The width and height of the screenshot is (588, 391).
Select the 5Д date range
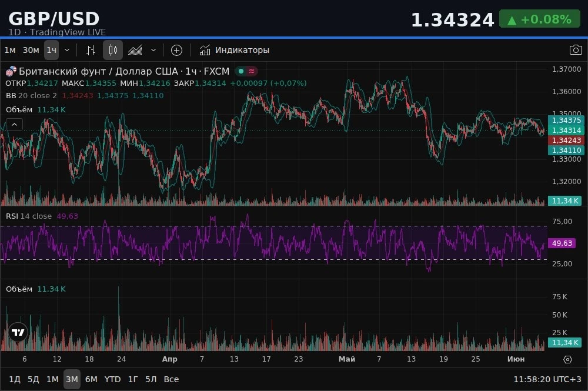(x=34, y=379)
